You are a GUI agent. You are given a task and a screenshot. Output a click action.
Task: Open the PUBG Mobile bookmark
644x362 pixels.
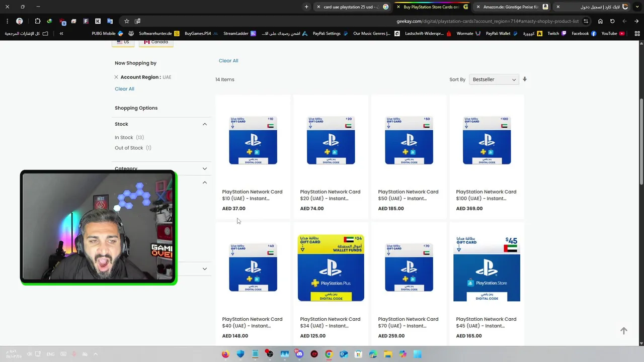(107, 34)
